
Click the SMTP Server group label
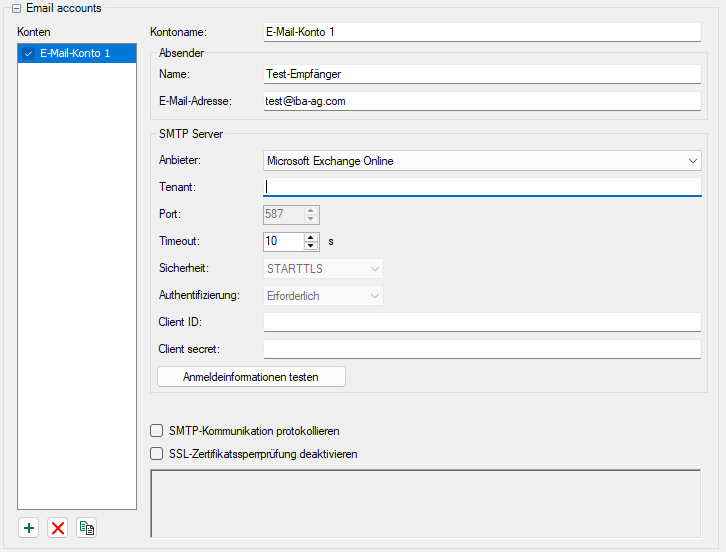tap(191, 134)
